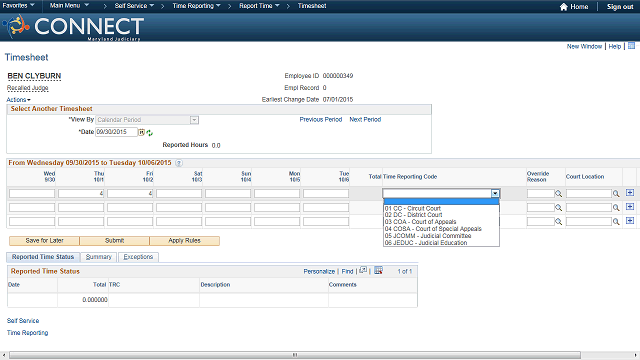Add a row using second row plus icon
This screenshot has width=640, height=360.
point(630,207)
